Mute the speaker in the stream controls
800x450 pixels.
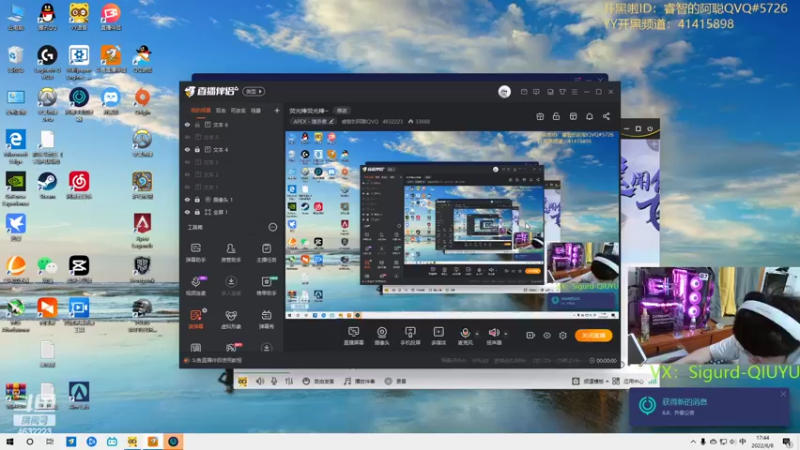click(x=493, y=336)
